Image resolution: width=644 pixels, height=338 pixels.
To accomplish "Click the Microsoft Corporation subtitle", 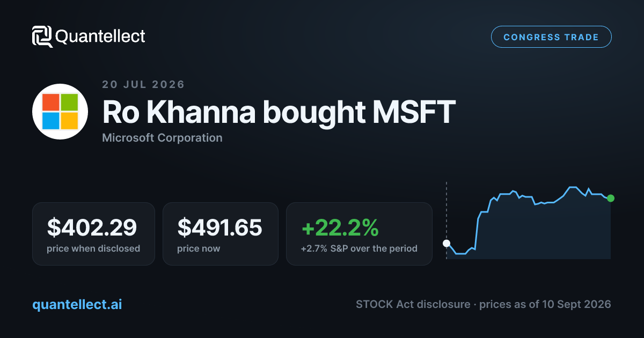I will click(x=162, y=138).
